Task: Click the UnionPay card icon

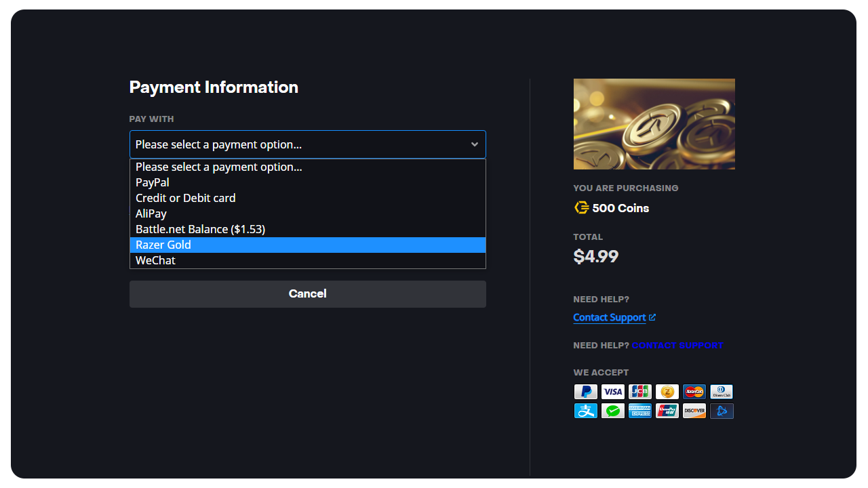Action: point(667,411)
